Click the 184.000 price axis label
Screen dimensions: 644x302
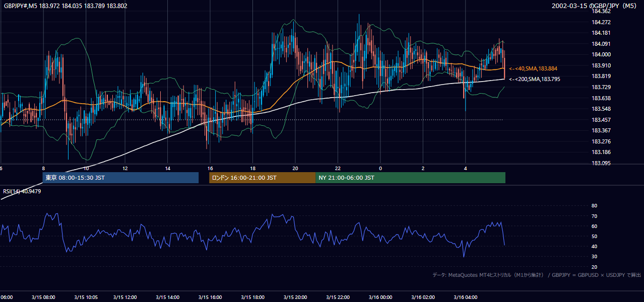[601, 54]
